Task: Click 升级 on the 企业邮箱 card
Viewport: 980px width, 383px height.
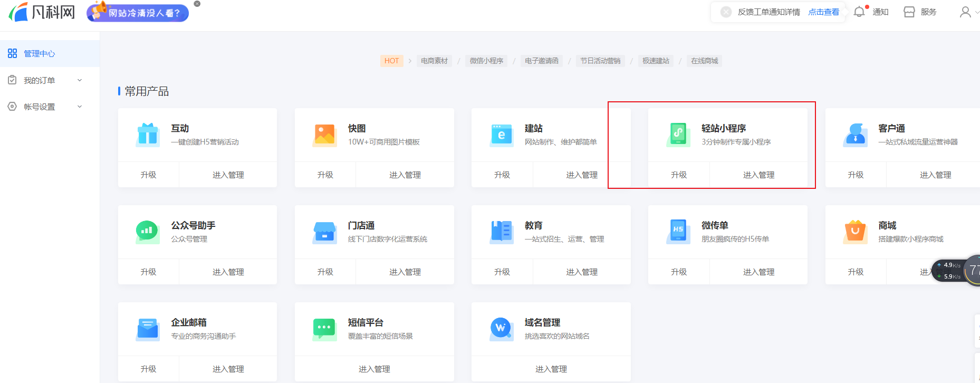Action: click(x=148, y=369)
